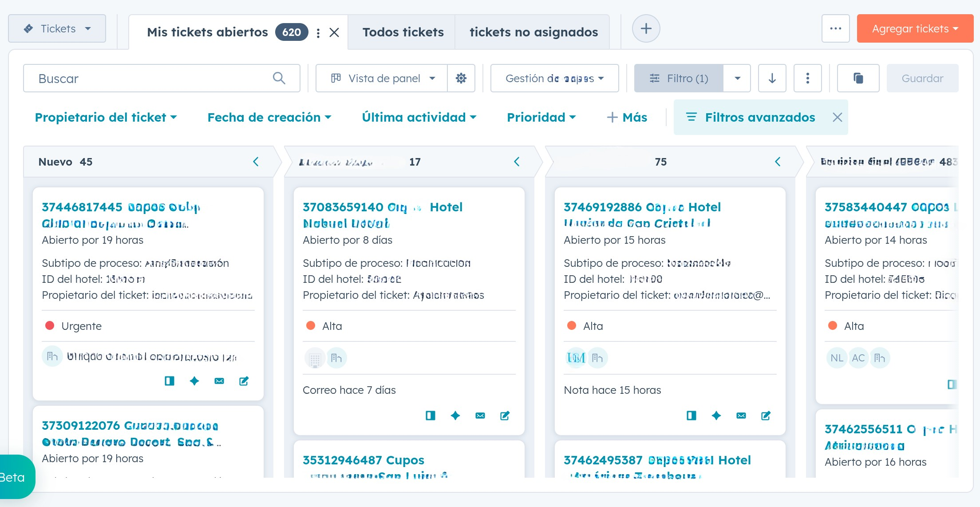The image size is (980, 507).
Task: Click the red Urgente priority dot
Action: [x=50, y=326]
